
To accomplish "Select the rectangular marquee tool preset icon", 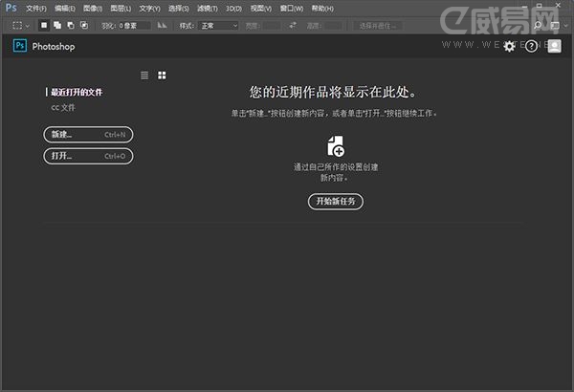I will pos(16,26).
